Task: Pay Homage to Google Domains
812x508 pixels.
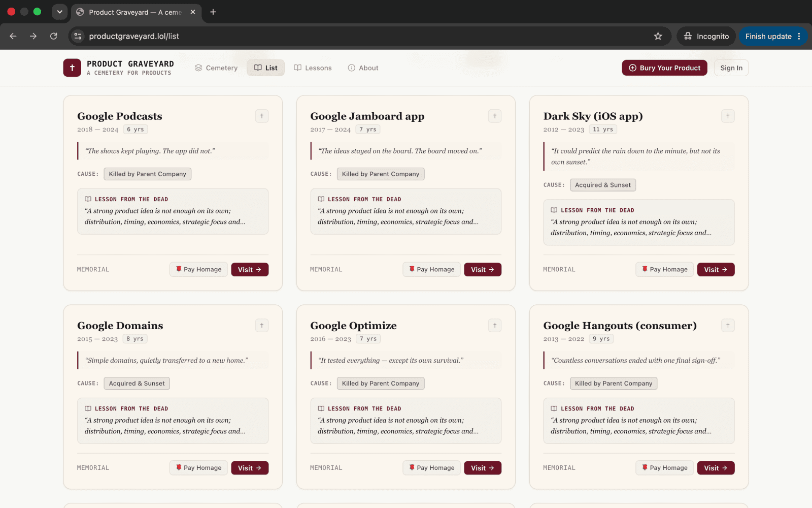Action: pyautogui.click(x=198, y=468)
